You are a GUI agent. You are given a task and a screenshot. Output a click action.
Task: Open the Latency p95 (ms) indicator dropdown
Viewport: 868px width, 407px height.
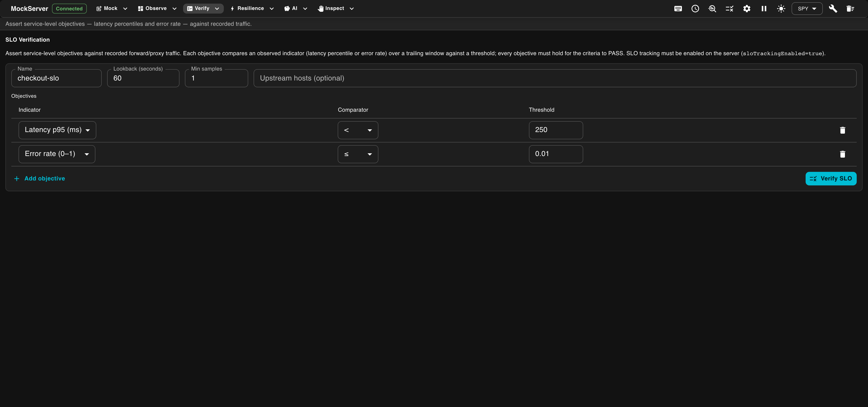point(57,130)
